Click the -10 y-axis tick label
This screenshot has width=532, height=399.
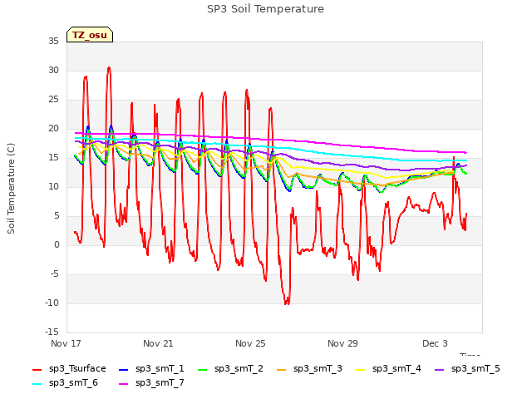pos(52,303)
